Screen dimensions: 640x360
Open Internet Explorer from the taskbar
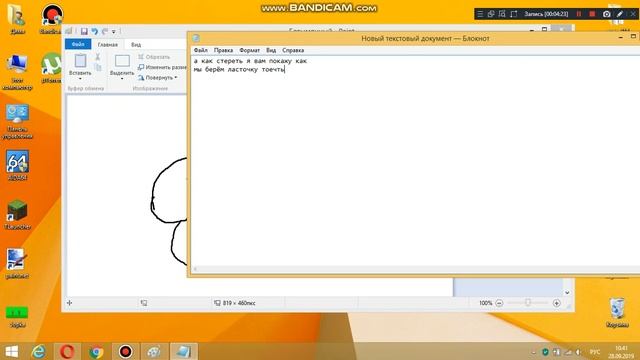(x=39, y=352)
